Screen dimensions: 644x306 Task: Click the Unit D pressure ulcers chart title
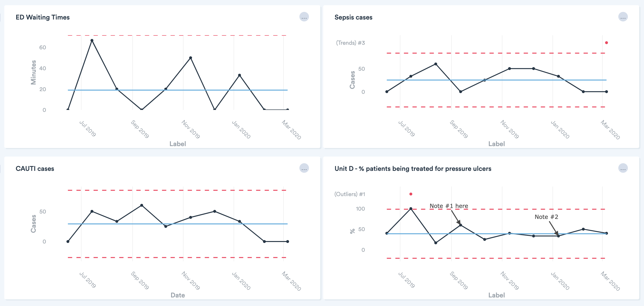(x=413, y=168)
